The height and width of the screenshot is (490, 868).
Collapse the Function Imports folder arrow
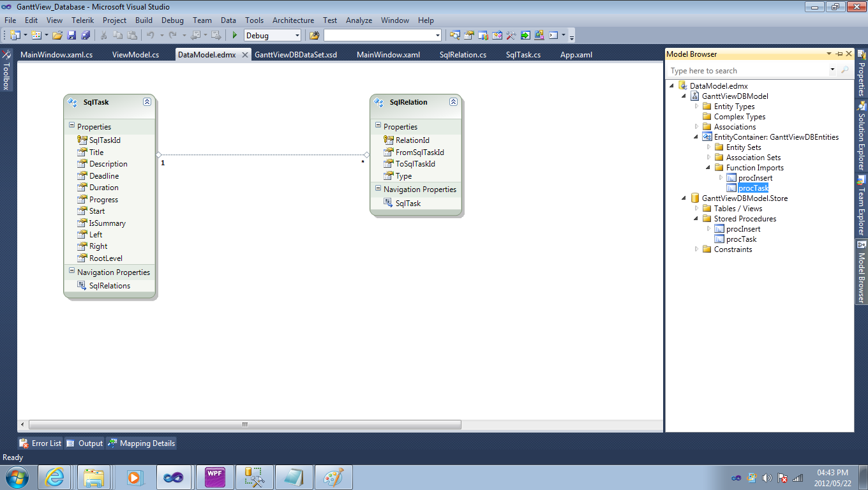click(708, 168)
